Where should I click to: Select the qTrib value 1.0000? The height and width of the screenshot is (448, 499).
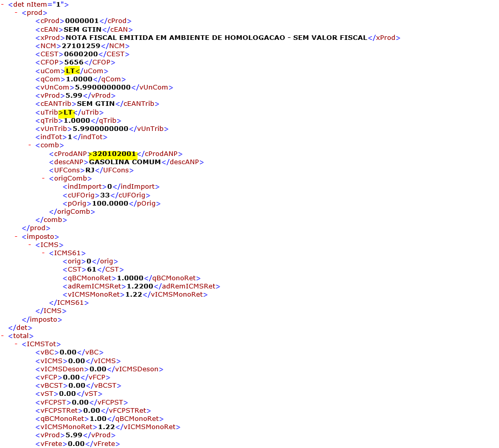77,121
